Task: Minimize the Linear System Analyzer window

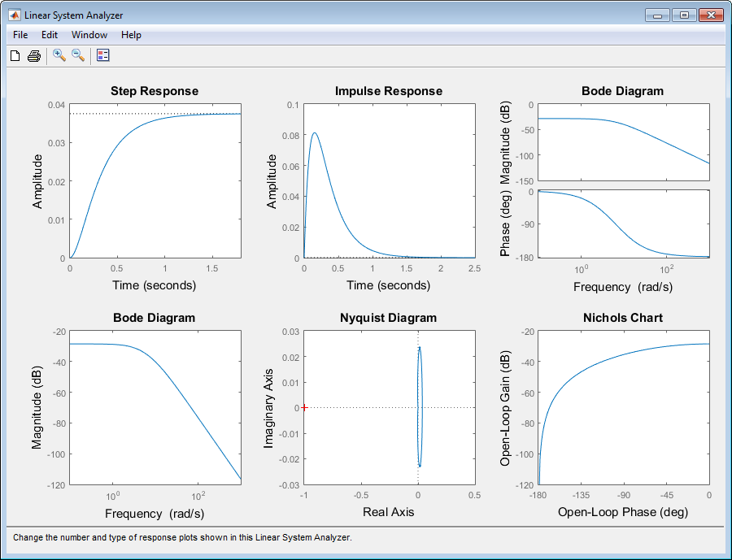Action: (657, 15)
